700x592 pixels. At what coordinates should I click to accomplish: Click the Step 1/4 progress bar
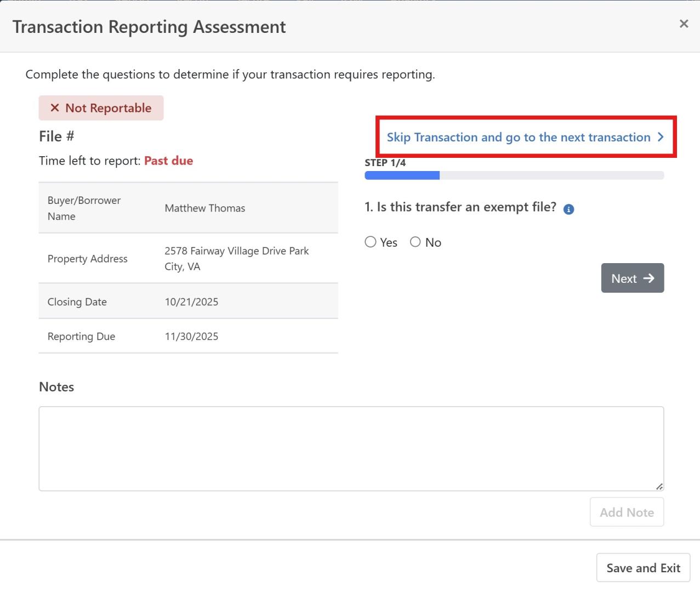coord(514,175)
